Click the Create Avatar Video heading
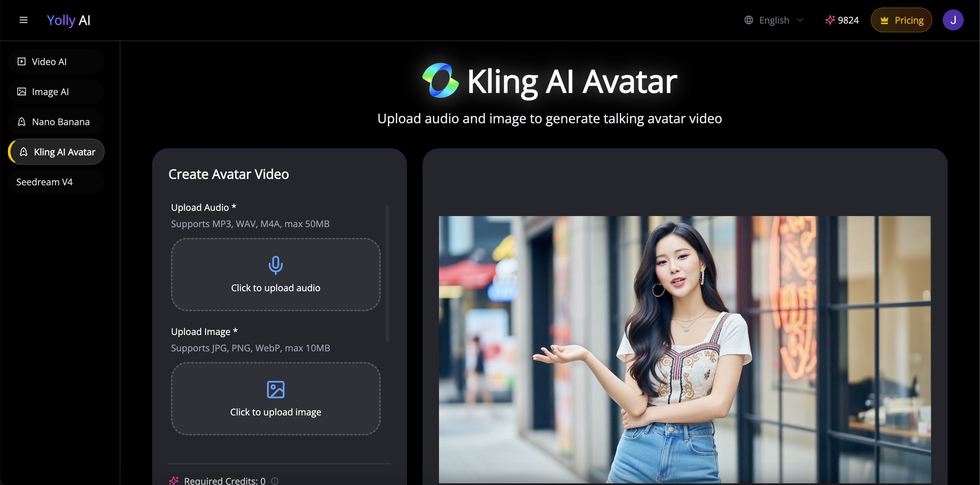The image size is (980, 485). tap(228, 174)
